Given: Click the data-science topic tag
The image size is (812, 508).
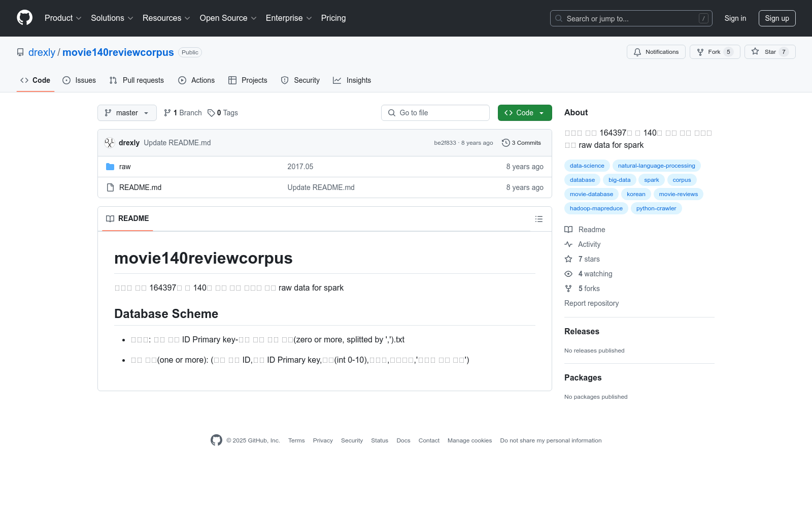Looking at the screenshot, I should (x=587, y=166).
